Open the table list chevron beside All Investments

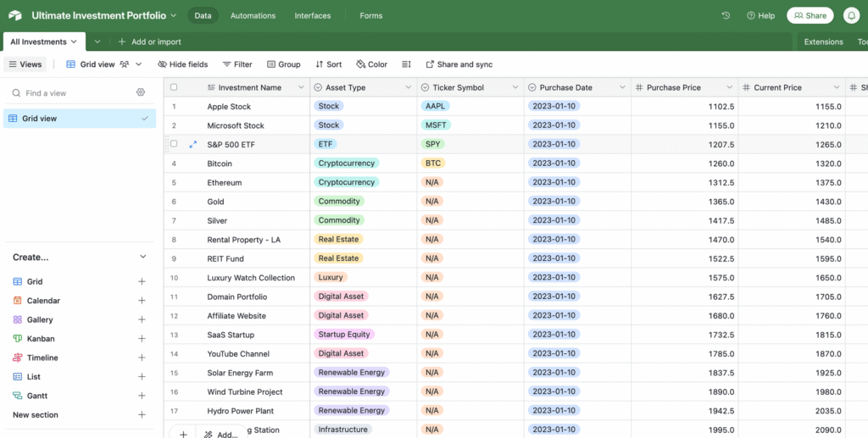97,42
